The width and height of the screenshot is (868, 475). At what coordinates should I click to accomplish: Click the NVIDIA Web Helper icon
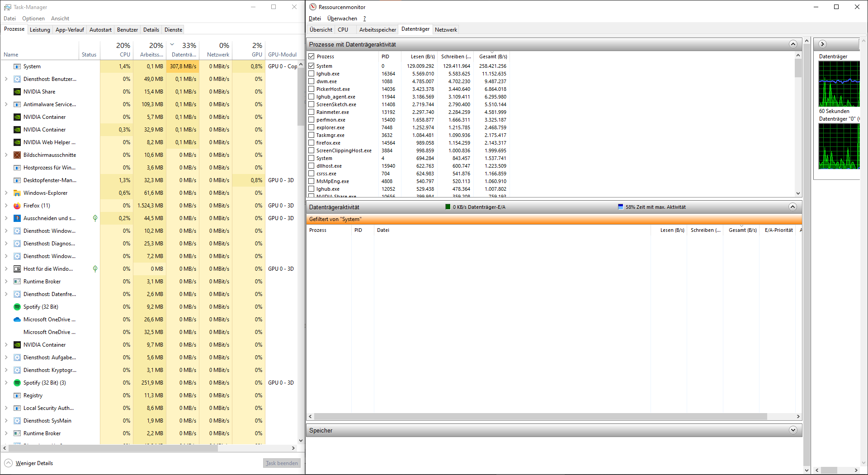tap(17, 142)
